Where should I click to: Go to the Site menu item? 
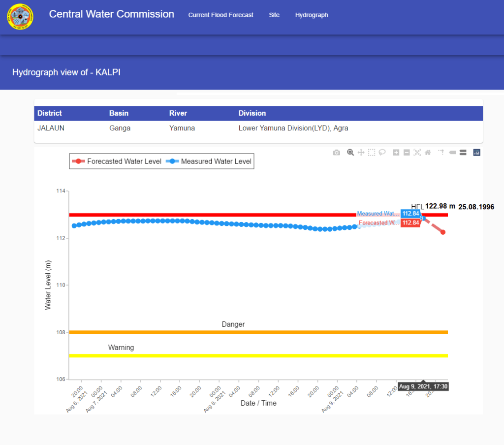(x=274, y=15)
